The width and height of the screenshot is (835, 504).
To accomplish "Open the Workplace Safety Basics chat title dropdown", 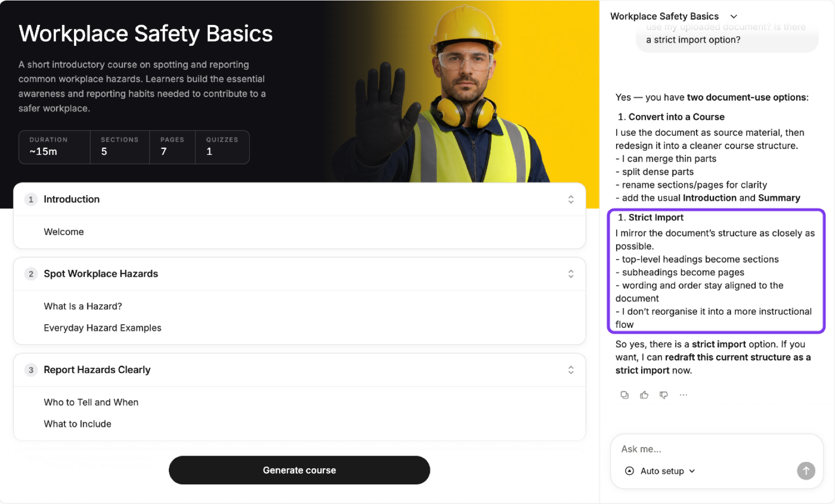I will click(674, 16).
